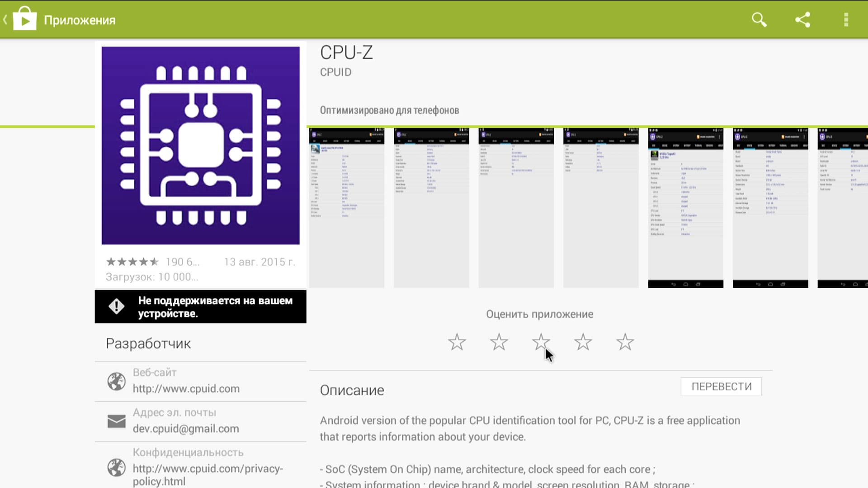Click the globe icon beside Веб-сайт
Screen dimensions: 868x488
(116, 381)
